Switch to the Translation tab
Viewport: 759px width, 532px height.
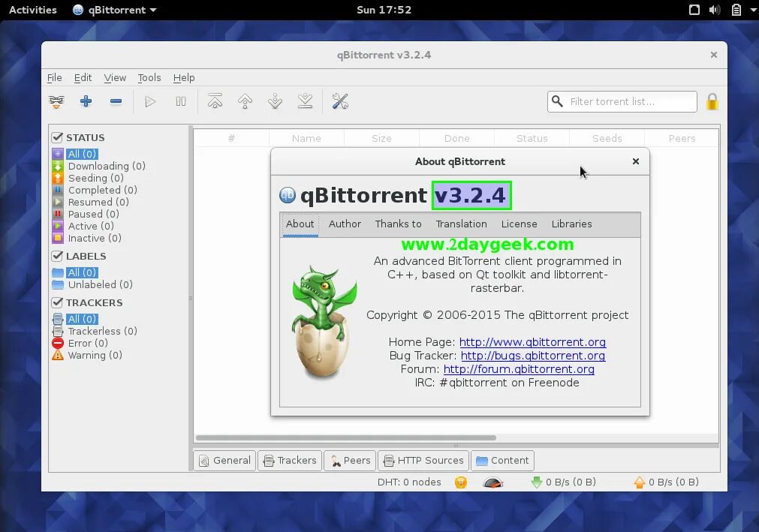click(x=461, y=224)
